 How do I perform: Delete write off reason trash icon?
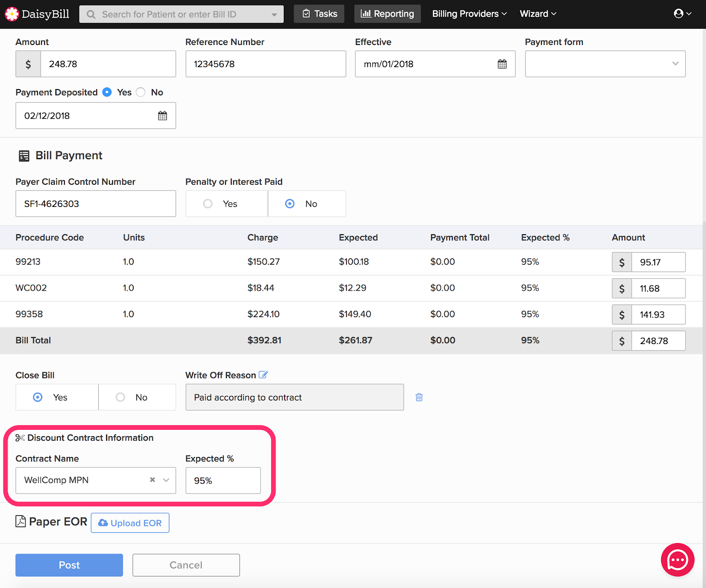[419, 397]
